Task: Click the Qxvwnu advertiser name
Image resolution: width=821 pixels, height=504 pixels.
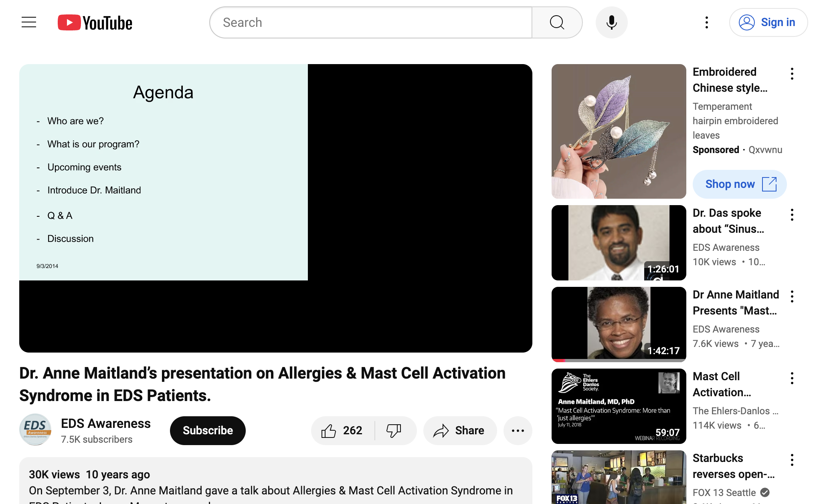Action: [765, 150]
